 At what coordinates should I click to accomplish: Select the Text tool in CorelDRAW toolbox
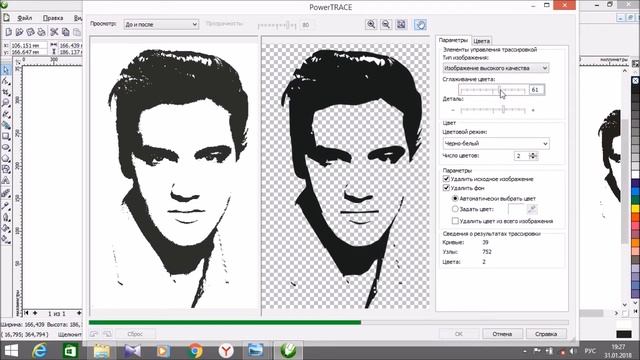(x=6, y=180)
